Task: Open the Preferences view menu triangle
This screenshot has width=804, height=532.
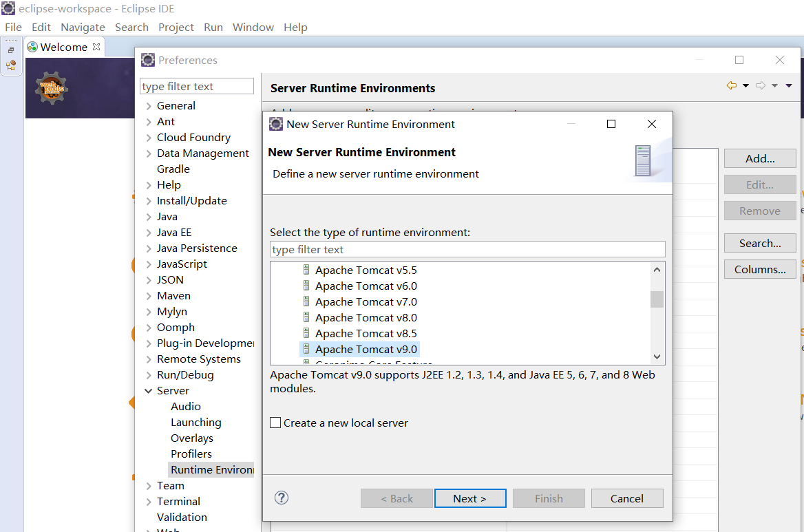Action: [x=789, y=85]
